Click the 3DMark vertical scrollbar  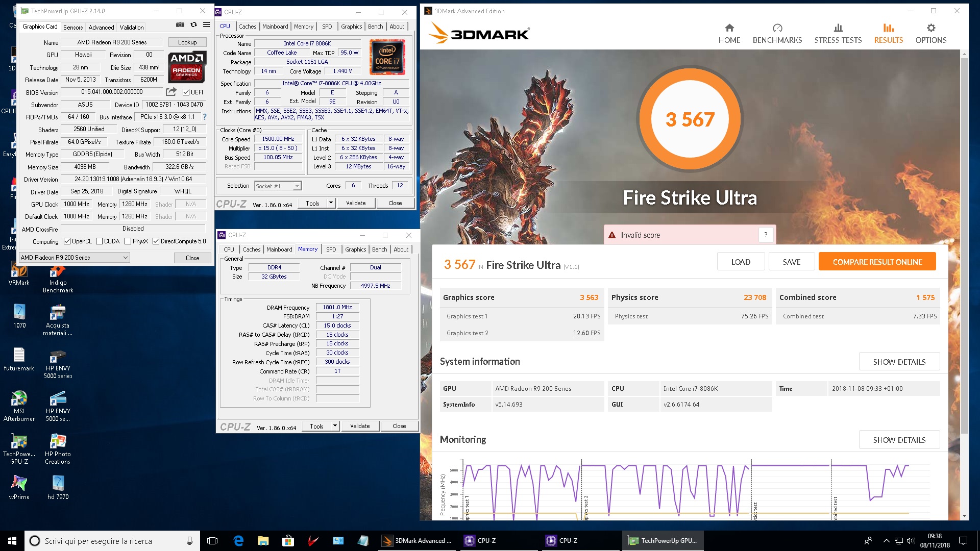[x=964, y=245]
